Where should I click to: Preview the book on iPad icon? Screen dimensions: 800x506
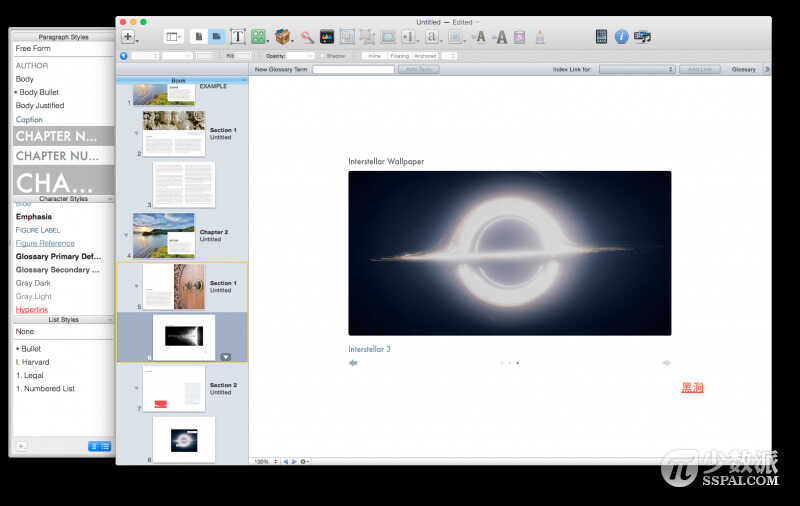point(601,37)
